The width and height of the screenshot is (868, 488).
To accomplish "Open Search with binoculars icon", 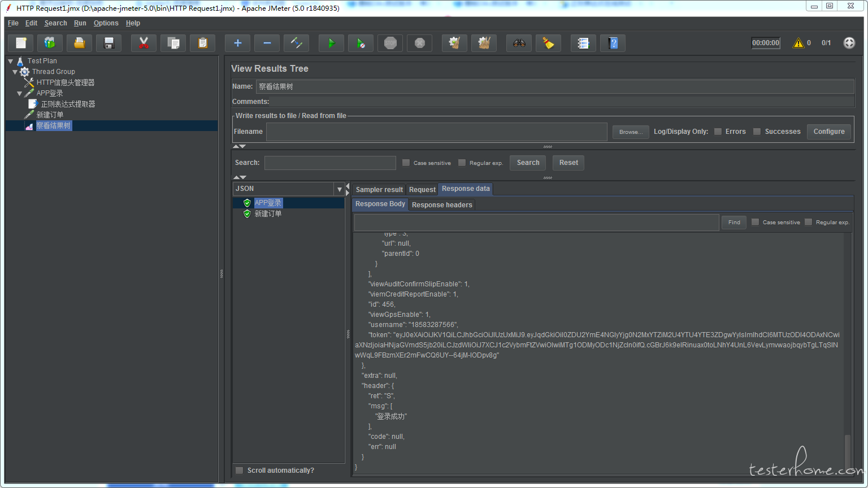I will click(x=519, y=43).
